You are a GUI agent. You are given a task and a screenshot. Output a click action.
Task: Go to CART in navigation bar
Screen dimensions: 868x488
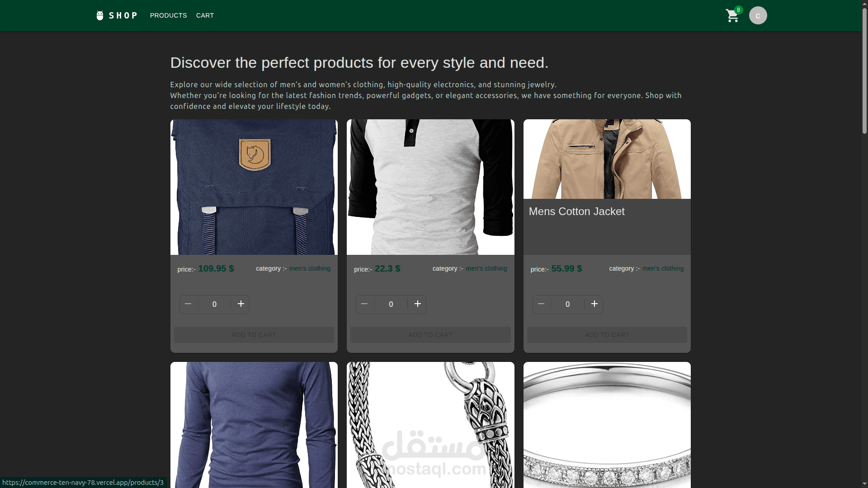[x=205, y=15]
